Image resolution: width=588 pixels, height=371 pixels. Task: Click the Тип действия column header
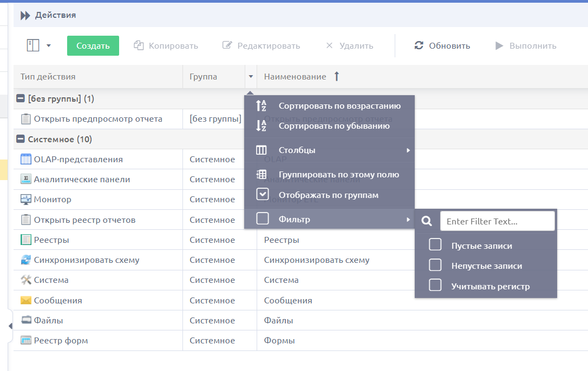coord(98,76)
